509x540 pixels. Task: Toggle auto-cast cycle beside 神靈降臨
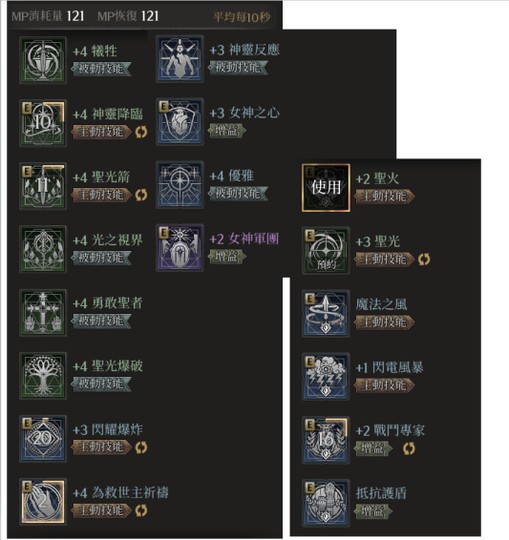point(141,132)
